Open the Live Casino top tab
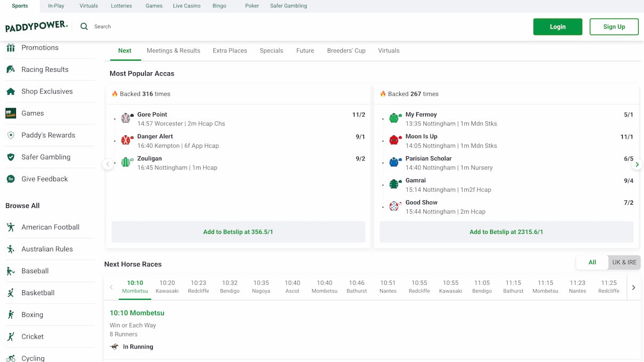 tap(187, 6)
